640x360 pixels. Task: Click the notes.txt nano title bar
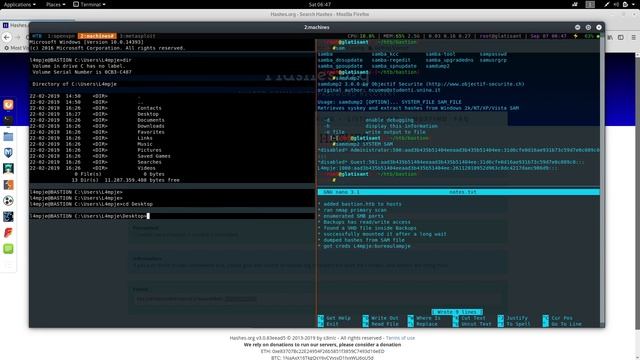coord(459,192)
